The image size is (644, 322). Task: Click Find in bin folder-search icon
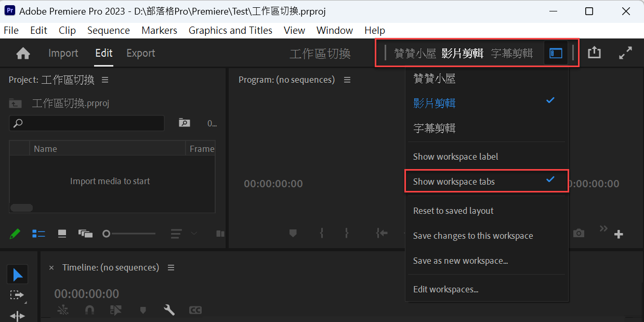pyautogui.click(x=185, y=123)
